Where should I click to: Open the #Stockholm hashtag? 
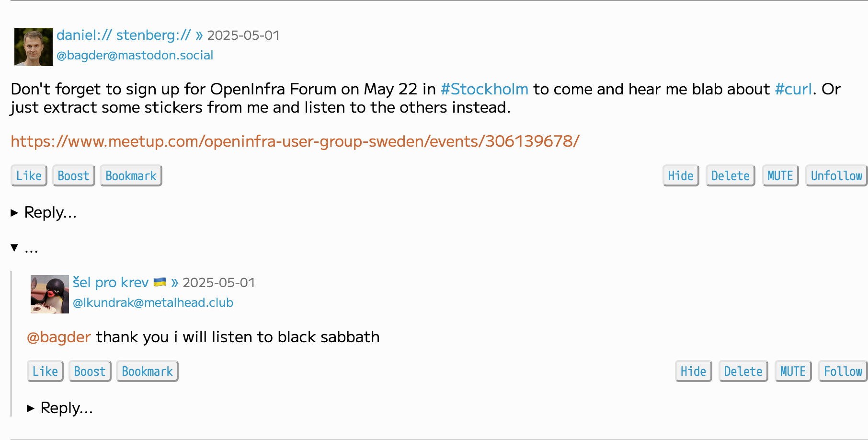tap(484, 89)
